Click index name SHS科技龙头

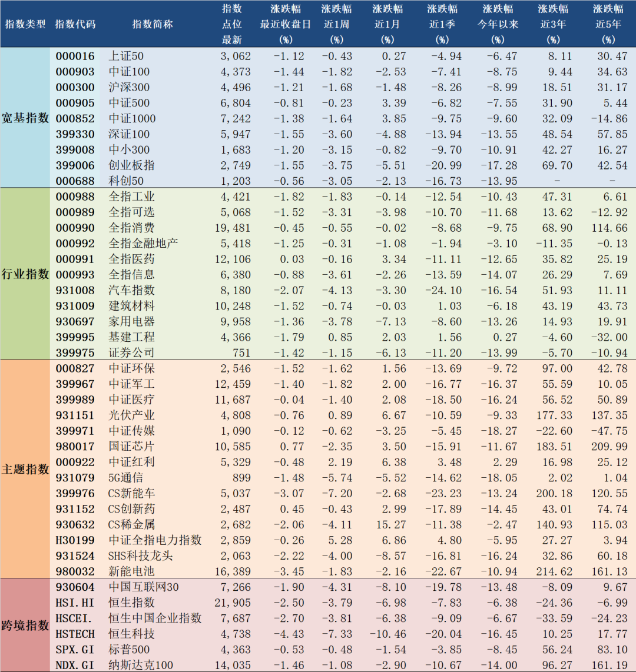pos(141,556)
